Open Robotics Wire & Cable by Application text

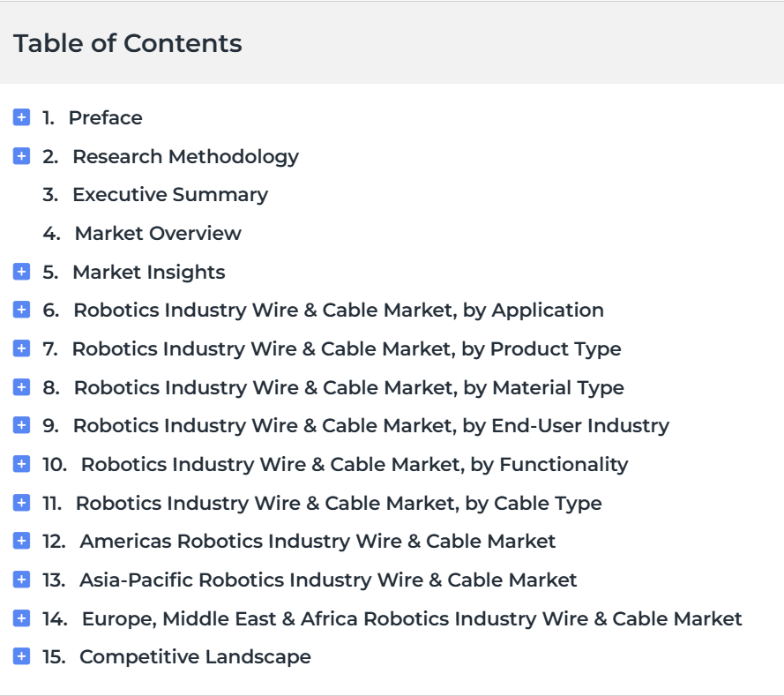point(339,311)
